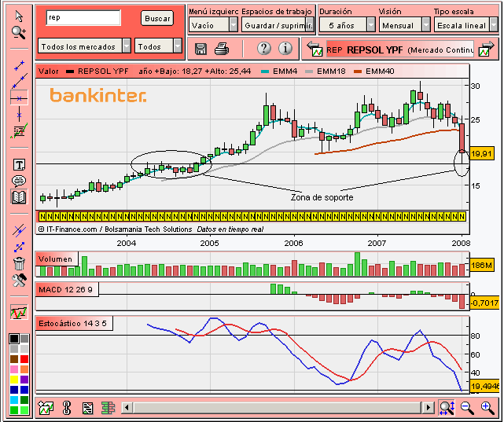
Task: Click the 186M volume value label
Action: 481,266
